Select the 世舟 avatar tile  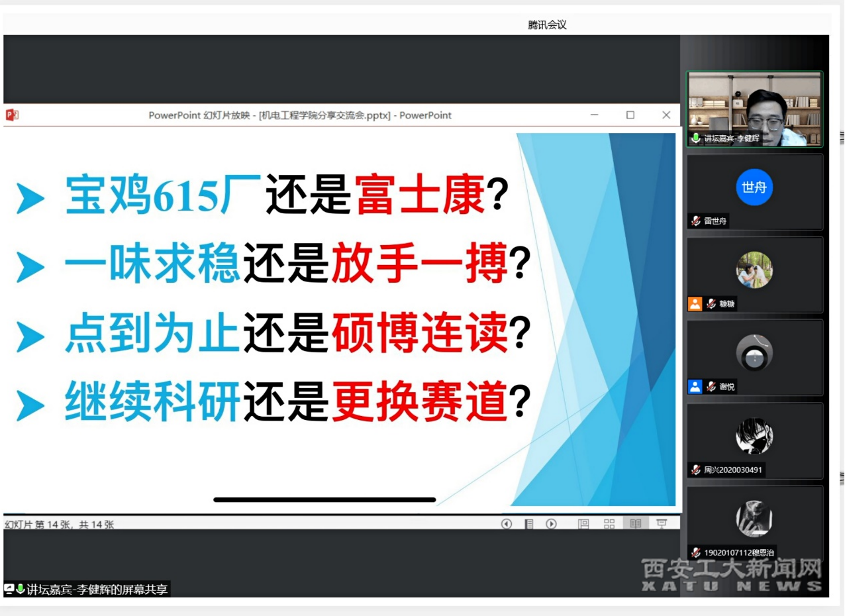tap(754, 187)
